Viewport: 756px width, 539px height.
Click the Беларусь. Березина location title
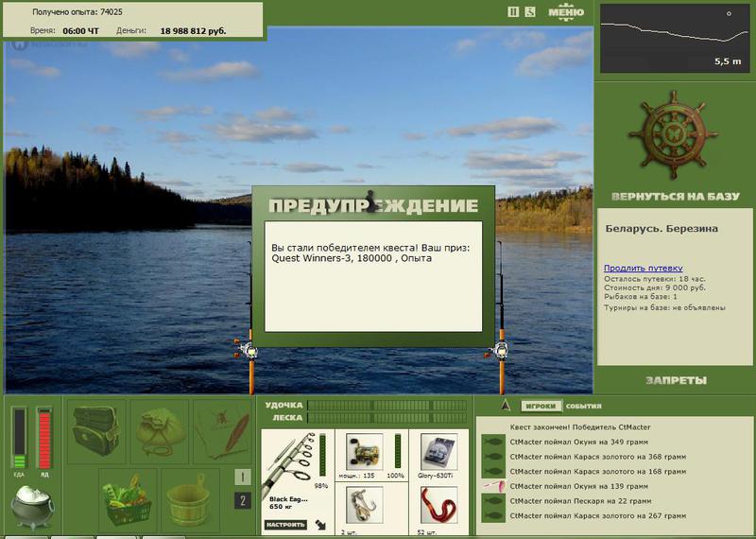(x=661, y=229)
